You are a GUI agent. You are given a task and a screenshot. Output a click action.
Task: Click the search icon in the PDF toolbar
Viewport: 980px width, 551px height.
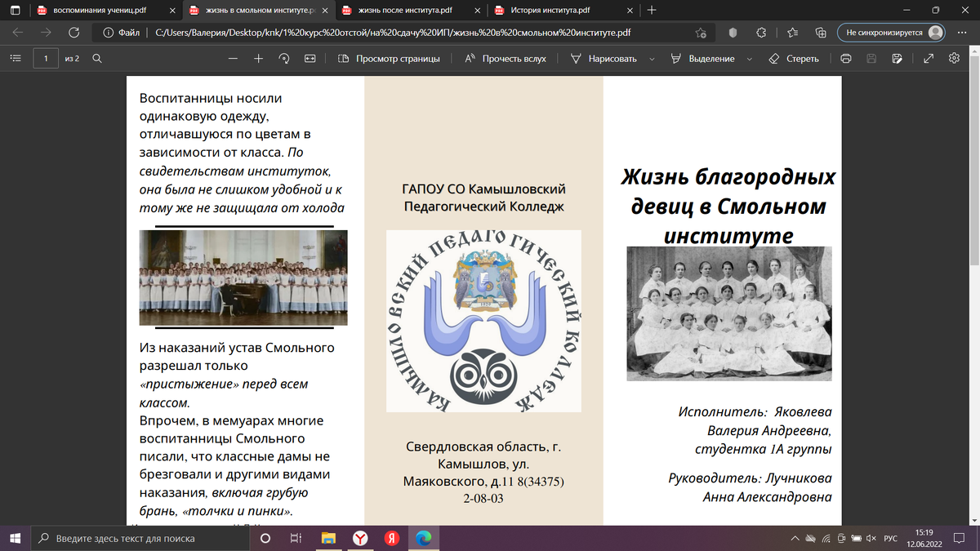(x=97, y=58)
